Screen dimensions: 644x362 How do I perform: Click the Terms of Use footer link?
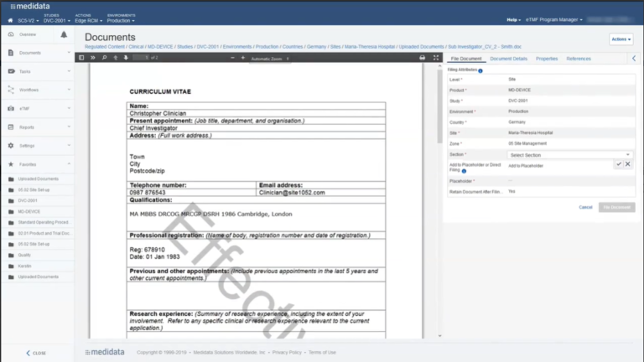pyautogui.click(x=322, y=353)
